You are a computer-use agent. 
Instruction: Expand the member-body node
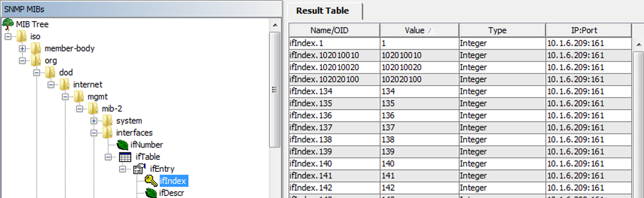tap(22, 49)
